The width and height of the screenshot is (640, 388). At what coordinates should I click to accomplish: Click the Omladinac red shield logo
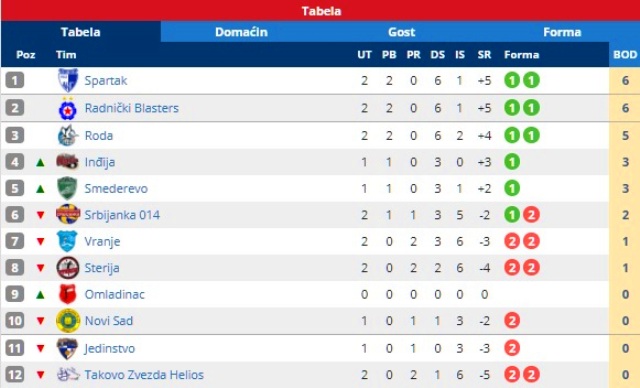coord(68,294)
